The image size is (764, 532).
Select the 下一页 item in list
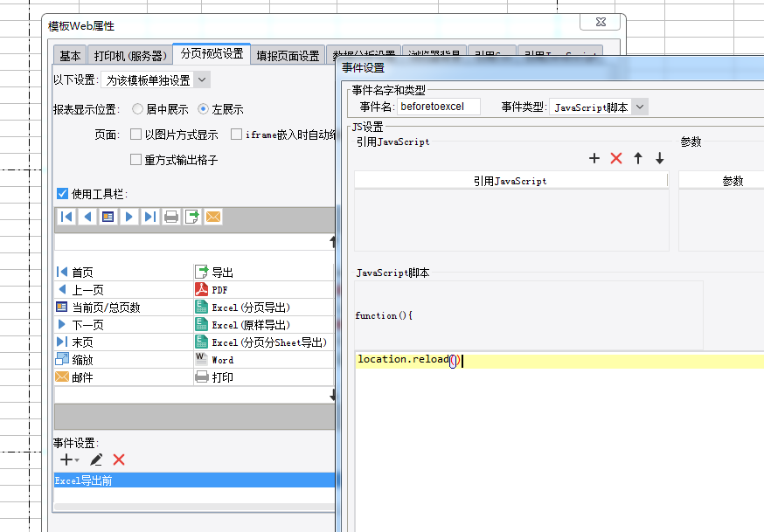[124, 325]
